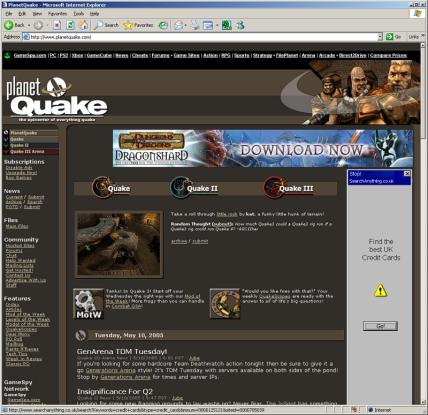Click the IE page icon in title bar

point(4,4)
